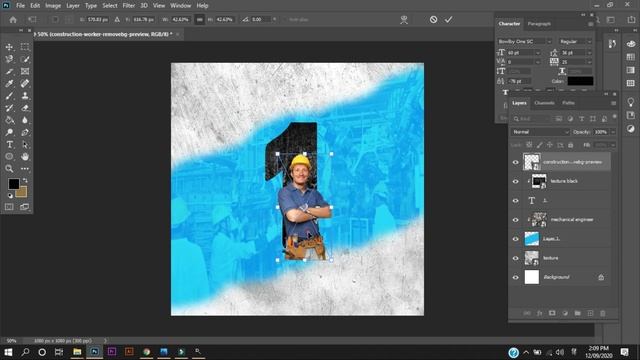Open the File menu
Viewport: 640px width, 360px height.
20,6
